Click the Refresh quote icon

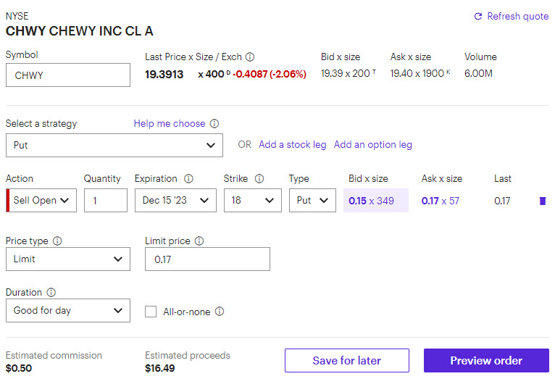(x=478, y=17)
